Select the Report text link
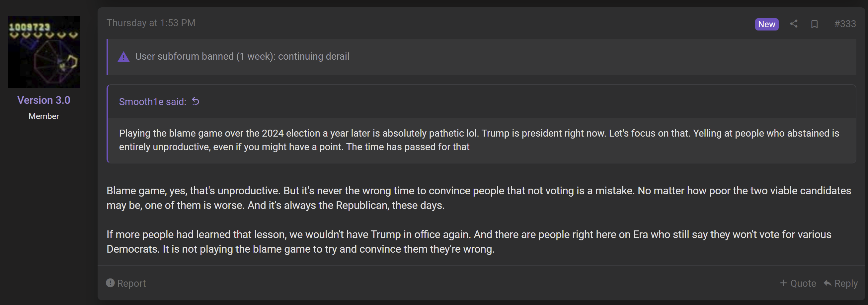Image resolution: width=868 pixels, height=305 pixels. pos(131,283)
